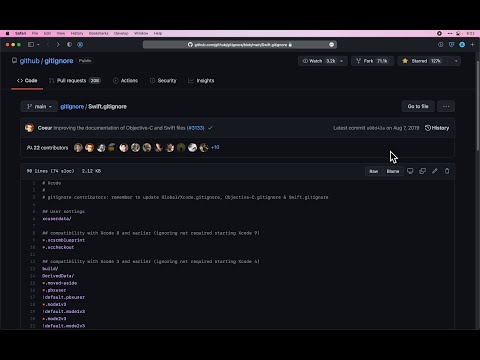Open the commit message link
The image size is (480, 360).
(x=119, y=128)
